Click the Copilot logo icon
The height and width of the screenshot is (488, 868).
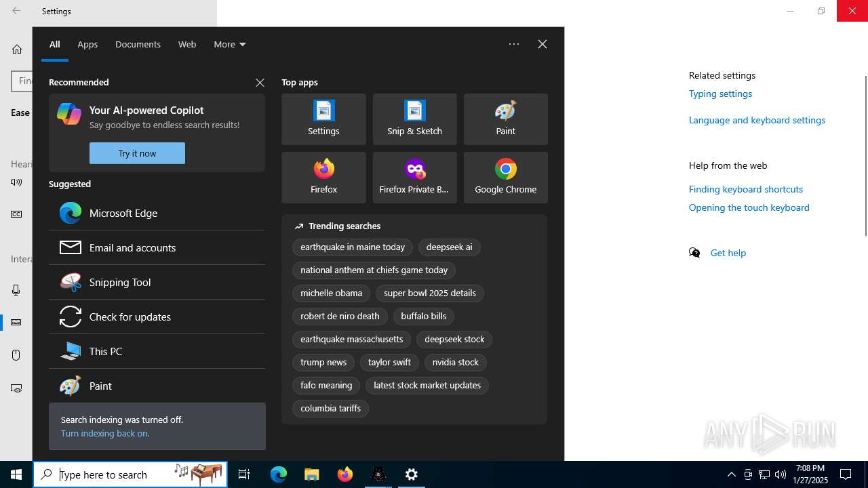pyautogui.click(x=69, y=114)
